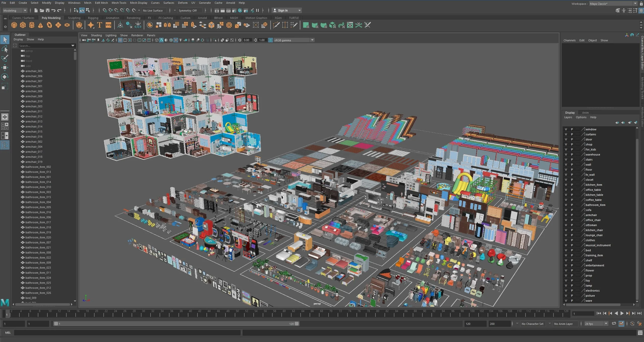Click the Redo arrow icon
This screenshot has width=644, height=342.
tap(59, 10)
